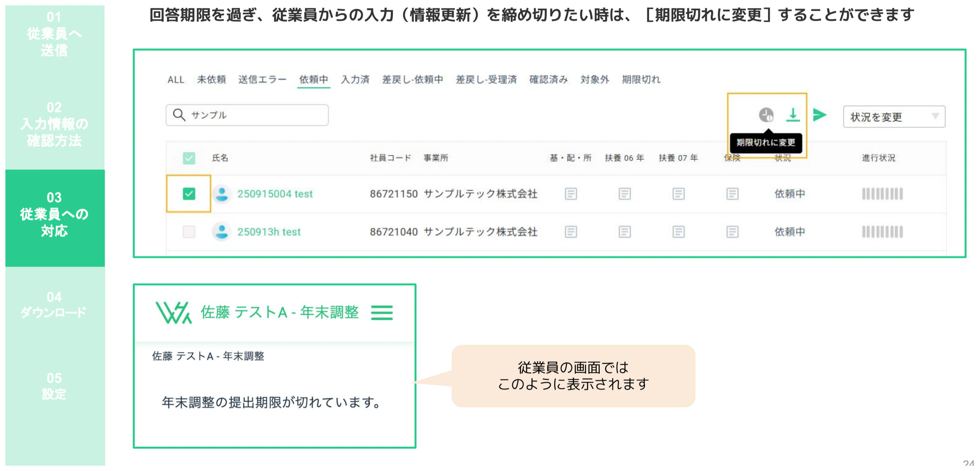Viewport: 980px width, 471px height.
Task: Switch to the 対象外 tab
Action: 595,80
